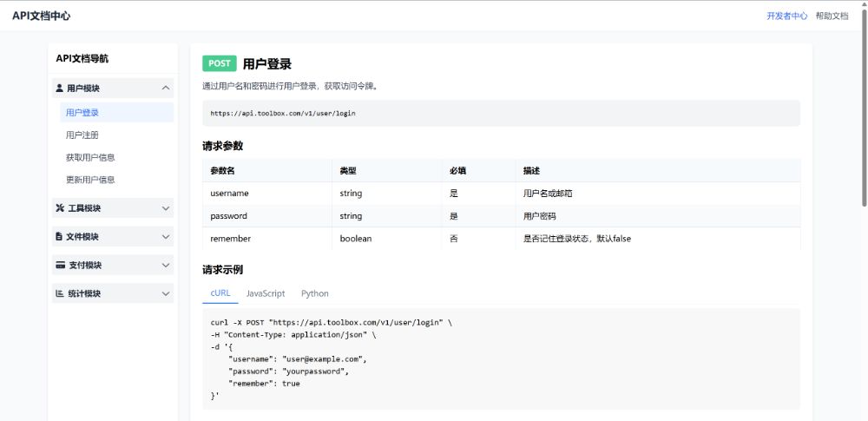The image size is (868, 421).
Task: Expand the 支付模块 chevron arrow
Action: click(166, 266)
